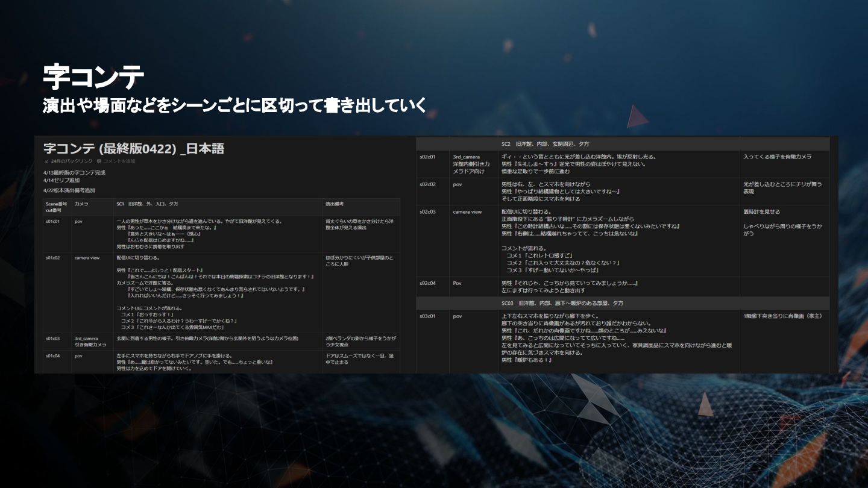
Task: Click remark 入ってくる様子を俯瞰カメラ
Action: click(x=778, y=157)
